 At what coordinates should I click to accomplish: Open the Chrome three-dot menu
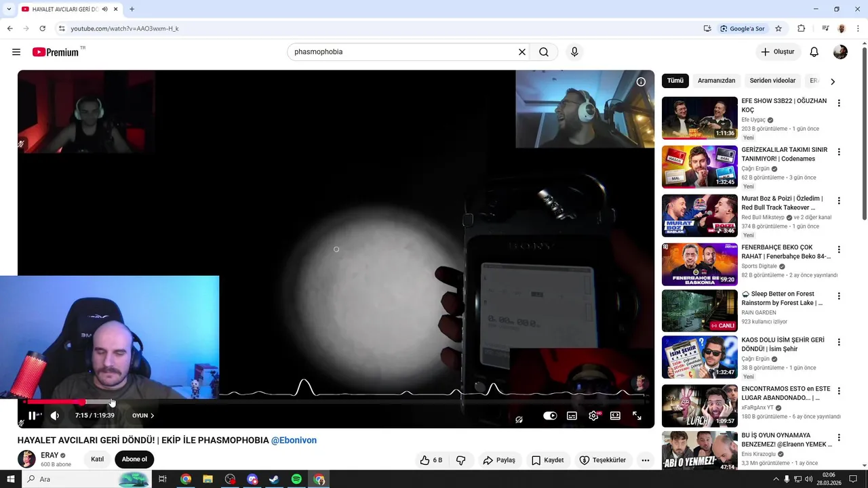click(x=857, y=28)
